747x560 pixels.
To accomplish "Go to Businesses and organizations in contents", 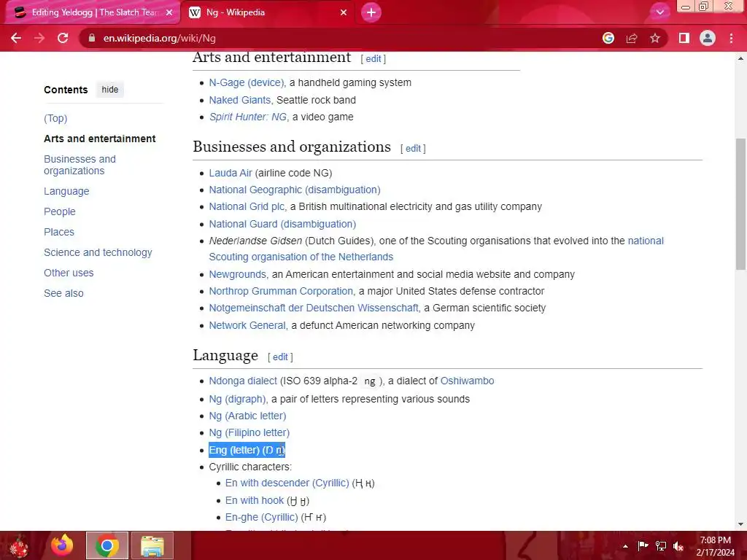I will coord(80,165).
